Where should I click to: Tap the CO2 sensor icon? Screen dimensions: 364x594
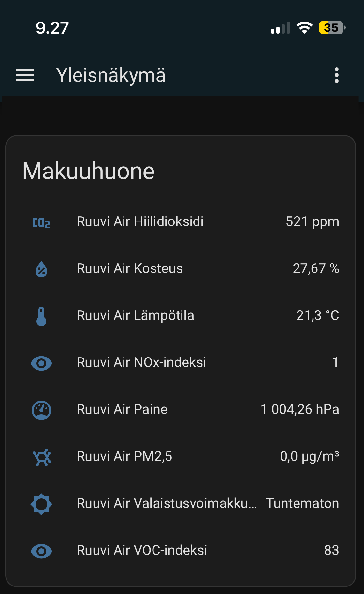(41, 223)
